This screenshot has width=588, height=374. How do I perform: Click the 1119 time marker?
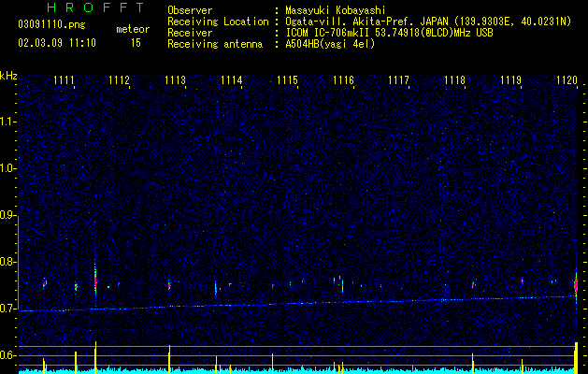tap(510, 80)
